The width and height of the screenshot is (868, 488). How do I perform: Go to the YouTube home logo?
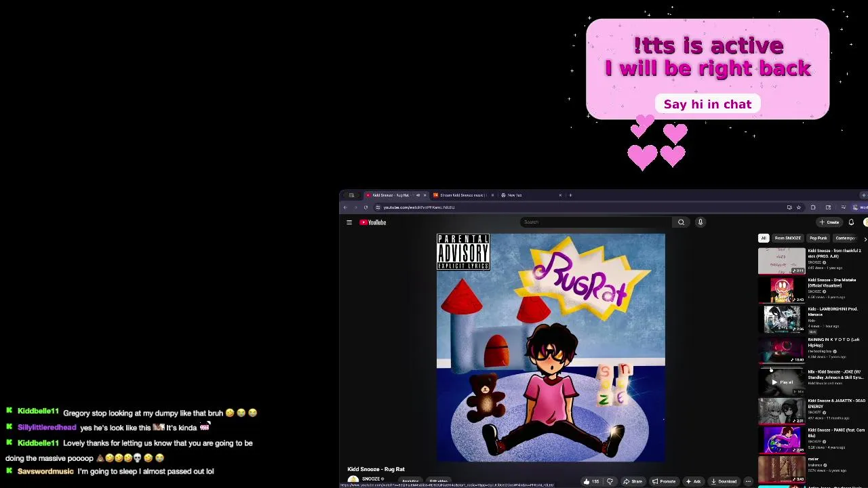tap(372, 222)
